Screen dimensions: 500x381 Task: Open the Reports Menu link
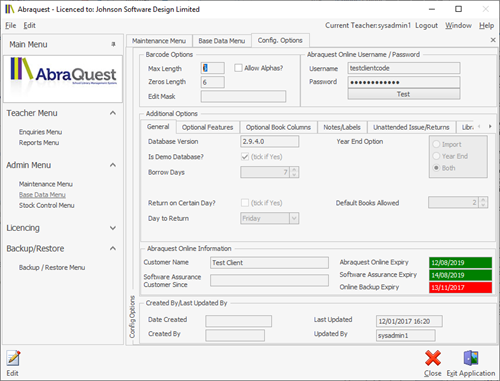(x=39, y=143)
